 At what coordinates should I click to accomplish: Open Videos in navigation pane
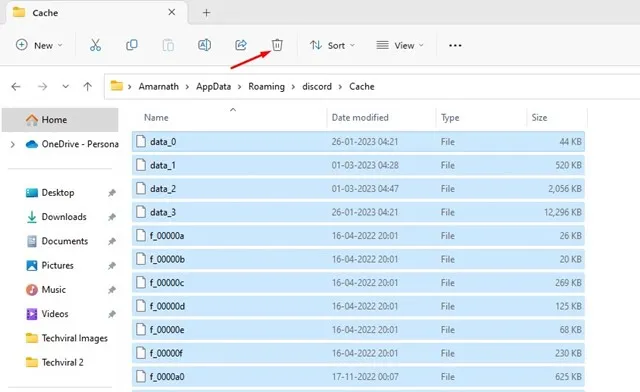click(x=55, y=314)
